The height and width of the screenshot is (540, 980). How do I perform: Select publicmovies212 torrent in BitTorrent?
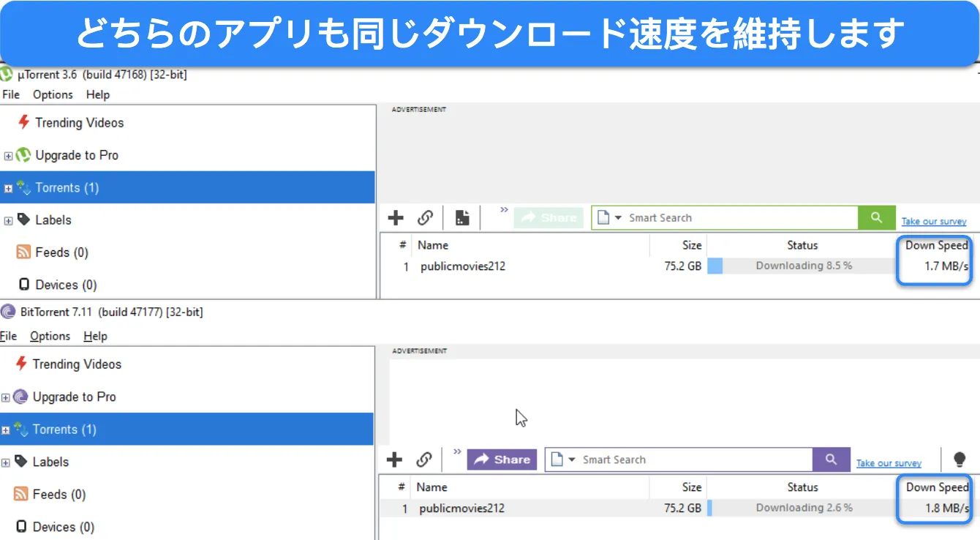tap(461, 509)
